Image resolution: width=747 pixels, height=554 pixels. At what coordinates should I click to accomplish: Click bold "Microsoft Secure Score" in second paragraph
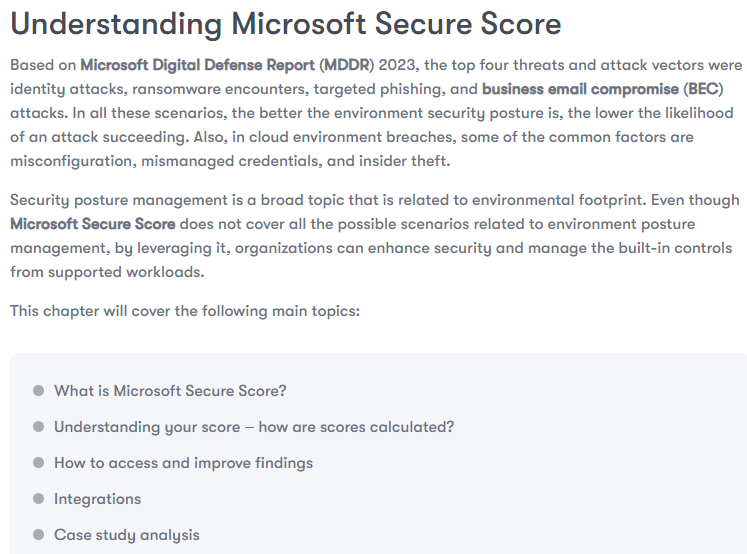click(93, 224)
